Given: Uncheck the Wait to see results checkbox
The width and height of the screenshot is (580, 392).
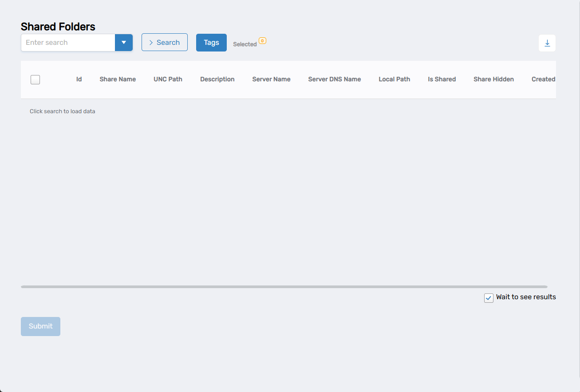Looking at the screenshot, I should click(489, 298).
